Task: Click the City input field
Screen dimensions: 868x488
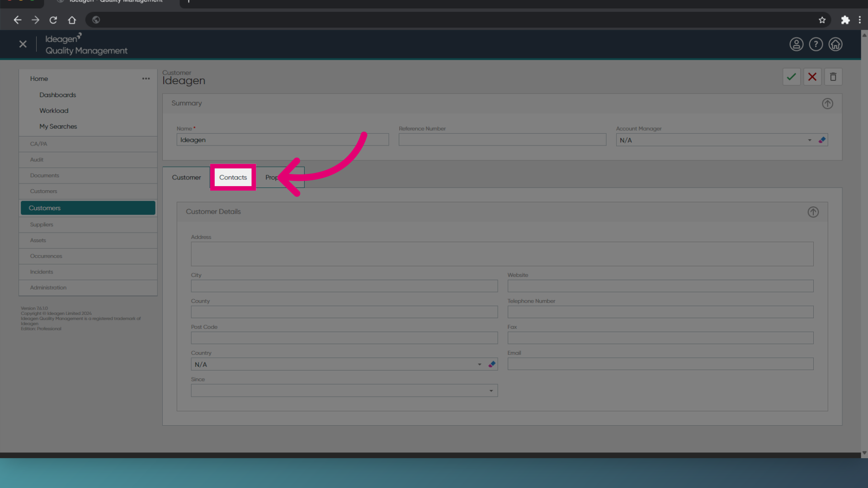Action: coord(344,286)
